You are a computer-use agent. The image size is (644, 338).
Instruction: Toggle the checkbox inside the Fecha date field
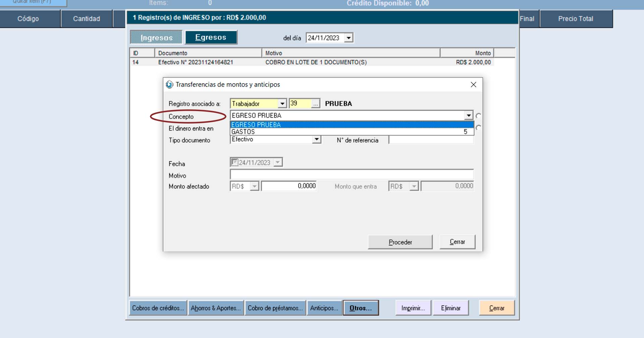coord(234,162)
